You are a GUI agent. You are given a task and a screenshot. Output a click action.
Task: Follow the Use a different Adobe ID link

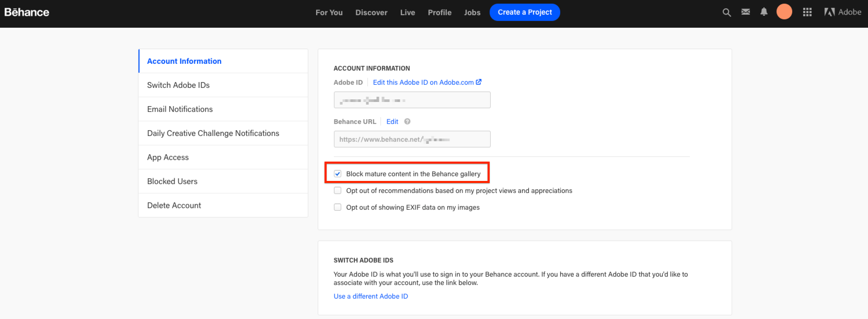371,296
